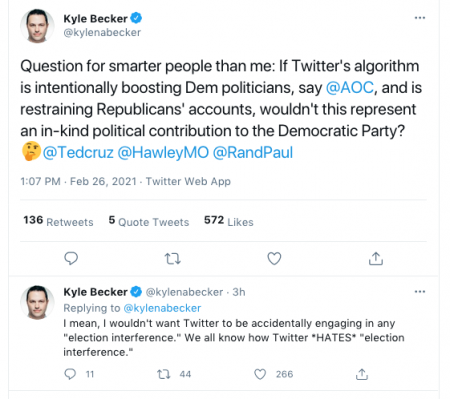This screenshot has height=399, width=450.
Task: View the 572 Likes list
Action: [x=229, y=221]
